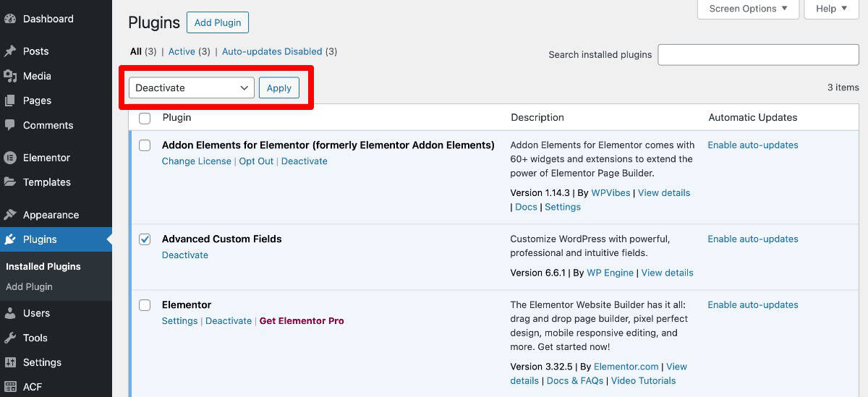The height and width of the screenshot is (397, 868).
Task: Filter by Auto-updates Disabled plugins
Action: (272, 51)
